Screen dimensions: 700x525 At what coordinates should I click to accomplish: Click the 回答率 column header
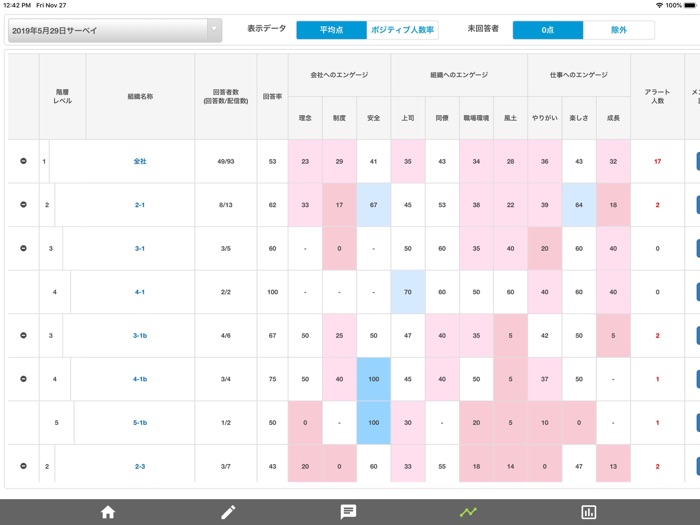(271, 97)
